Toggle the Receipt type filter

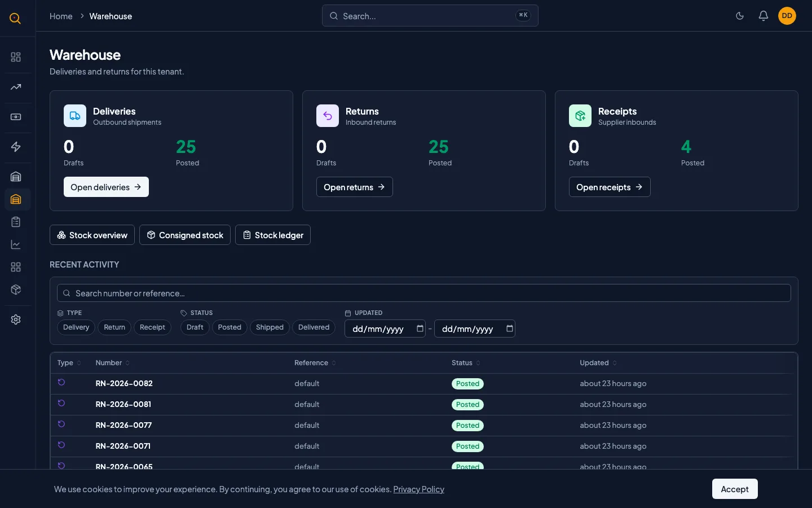152,327
